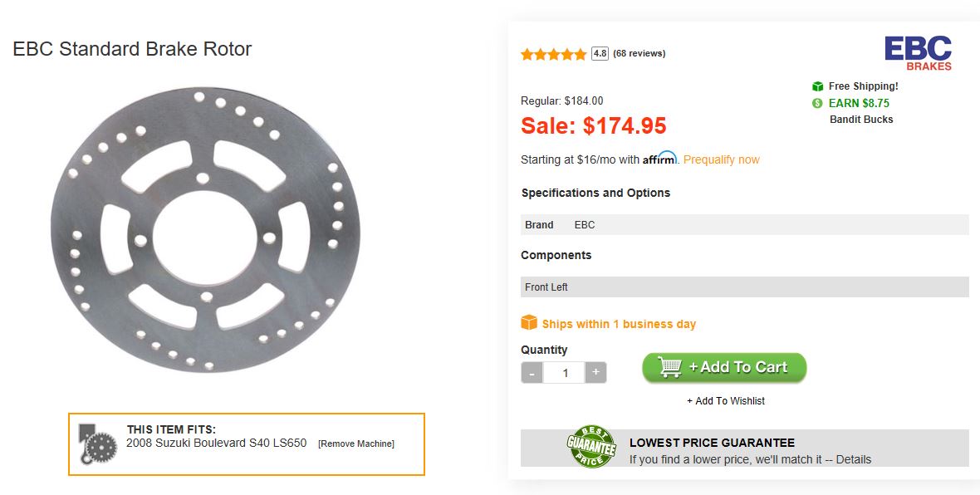The height and width of the screenshot is (495, 980).
Task: Open the 68 reviews link
Action: click(639, 54)
